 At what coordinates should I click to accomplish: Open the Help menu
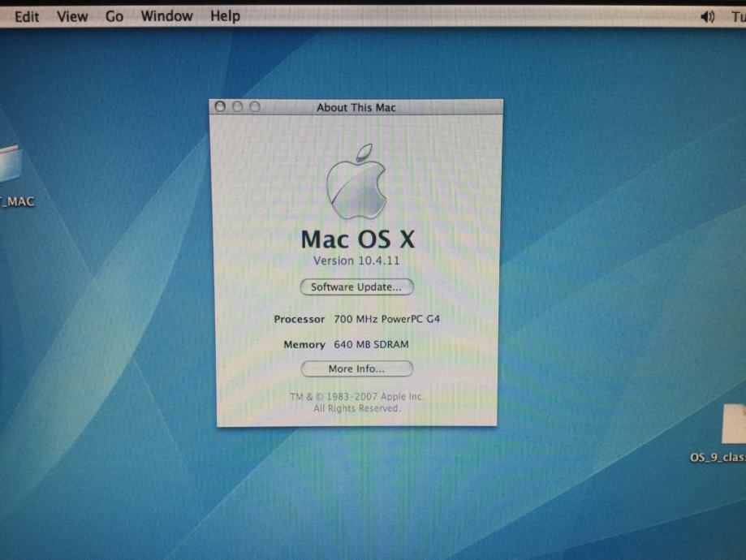pyautogui.click(x=225, y=16)
